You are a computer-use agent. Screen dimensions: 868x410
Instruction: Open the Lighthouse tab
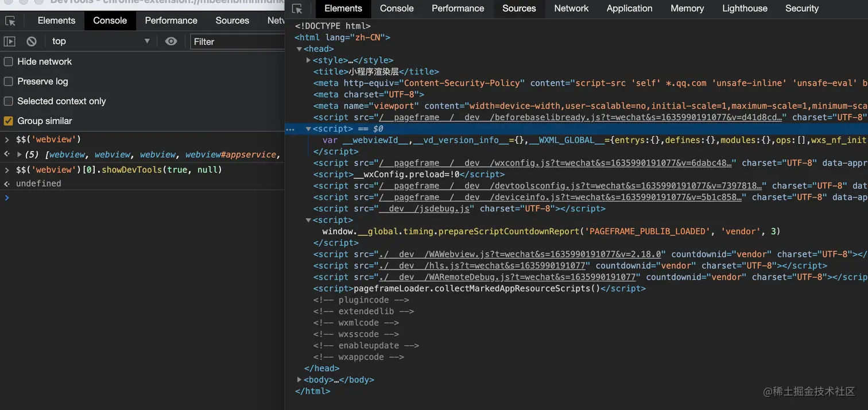(x=745, y=9)
